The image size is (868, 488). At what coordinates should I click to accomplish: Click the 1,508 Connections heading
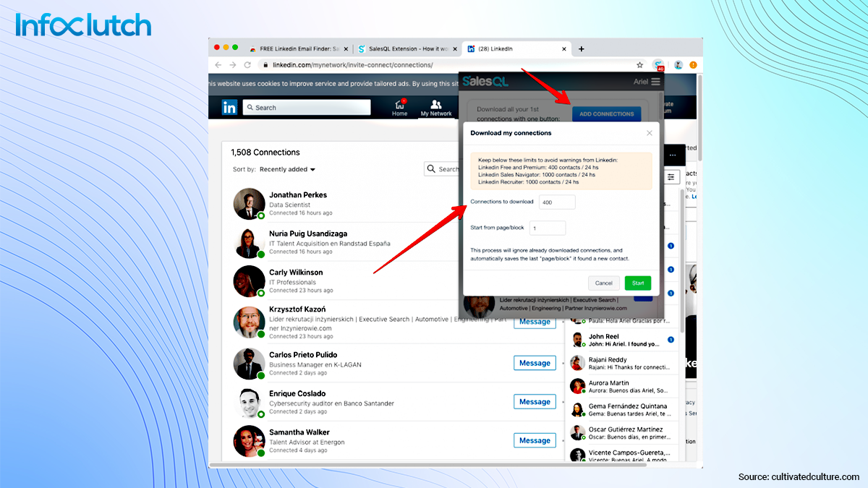(265, 153)
